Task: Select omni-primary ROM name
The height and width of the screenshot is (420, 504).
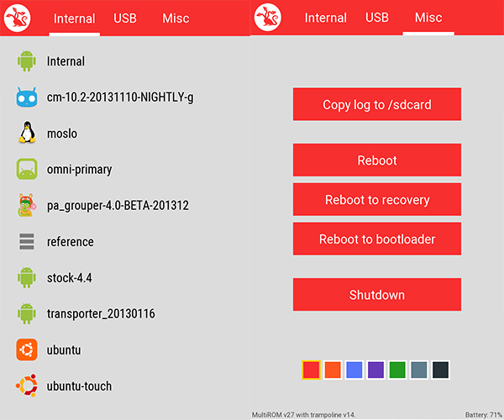Action: [x=80, y=170]
